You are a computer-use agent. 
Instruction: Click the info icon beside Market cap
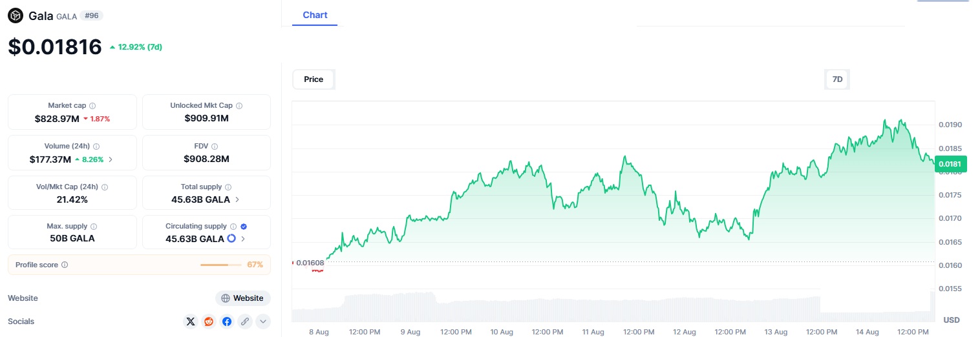[92, 106]
